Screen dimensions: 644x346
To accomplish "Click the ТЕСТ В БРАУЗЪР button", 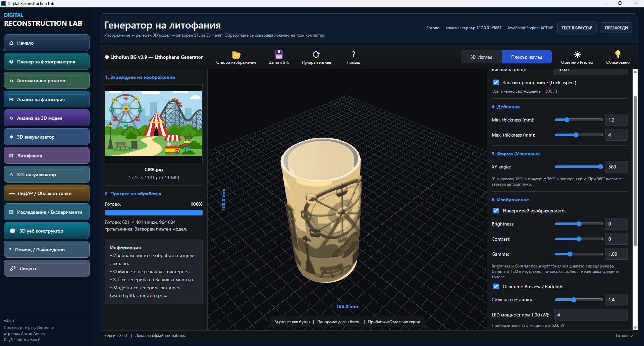I will [577, 28].
